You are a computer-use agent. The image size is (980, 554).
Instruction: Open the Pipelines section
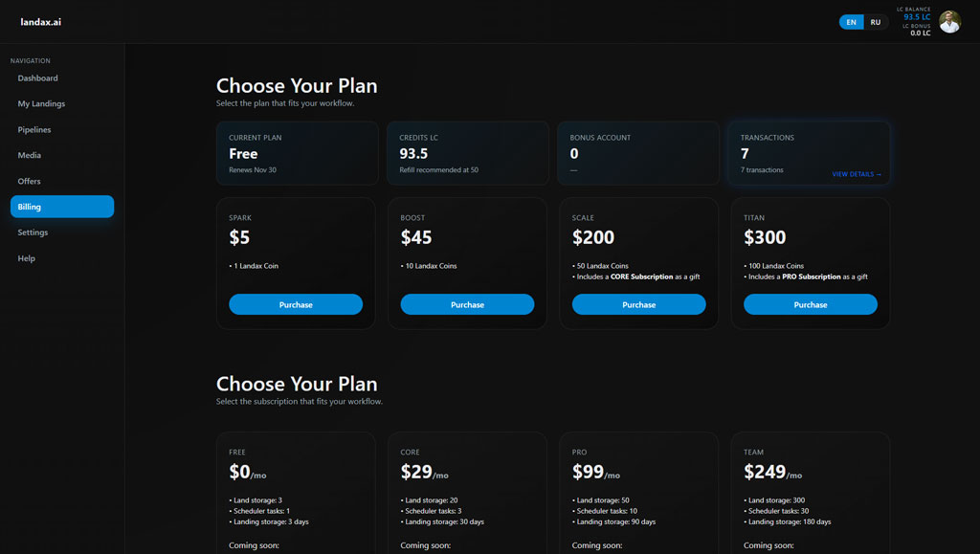pos(34,130)
